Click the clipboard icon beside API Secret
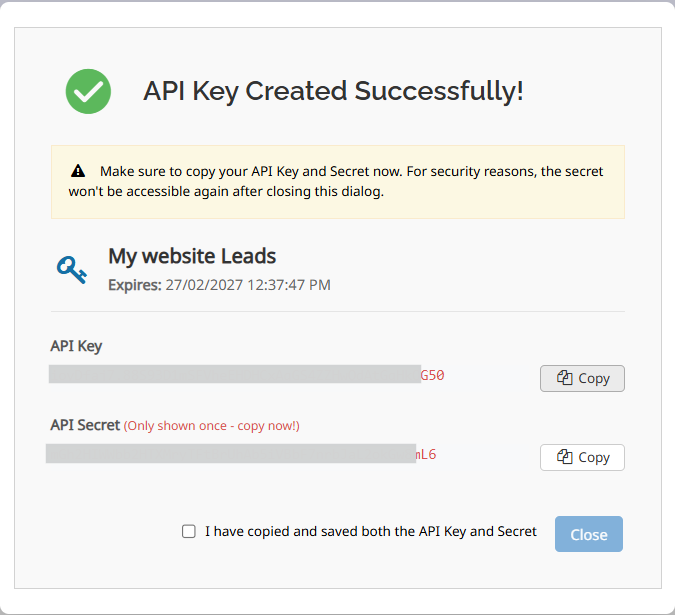This screenshot has height=615, width=675. click(565, 457)
